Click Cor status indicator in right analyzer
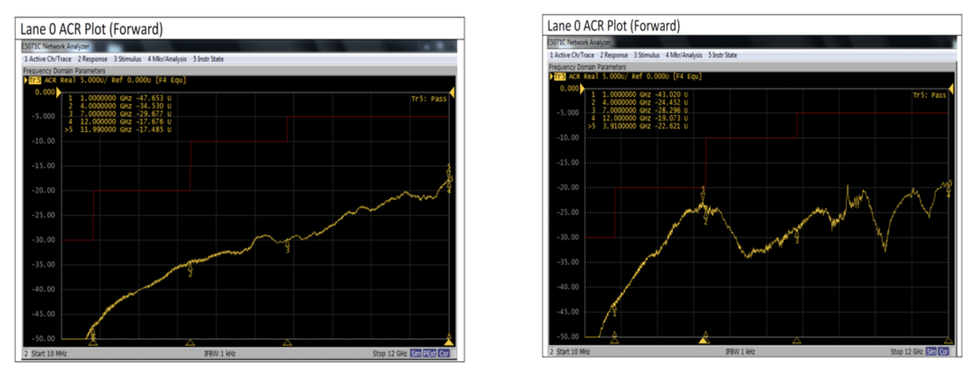 (x=944, y=351)
